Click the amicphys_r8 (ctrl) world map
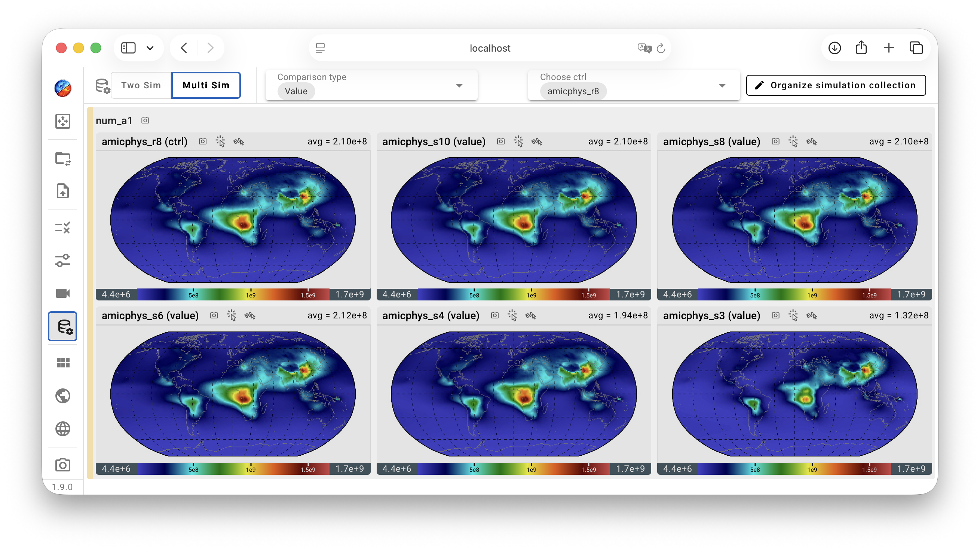The image size is (980, 550). [233, 220]
